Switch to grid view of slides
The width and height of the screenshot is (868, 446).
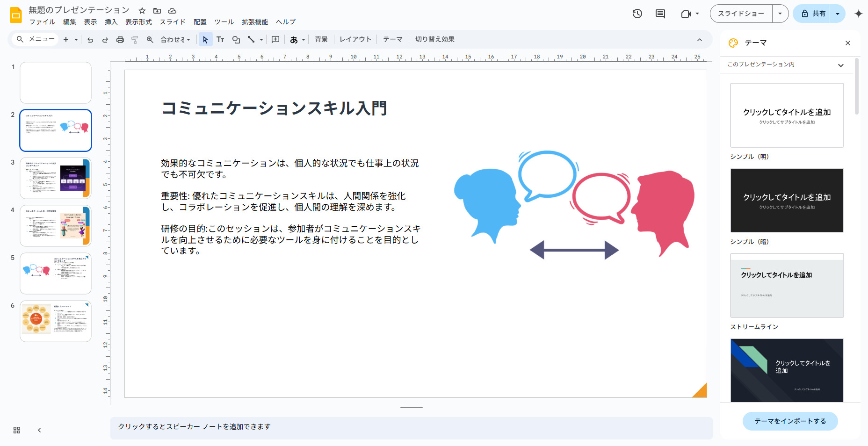tap(17, 430)
